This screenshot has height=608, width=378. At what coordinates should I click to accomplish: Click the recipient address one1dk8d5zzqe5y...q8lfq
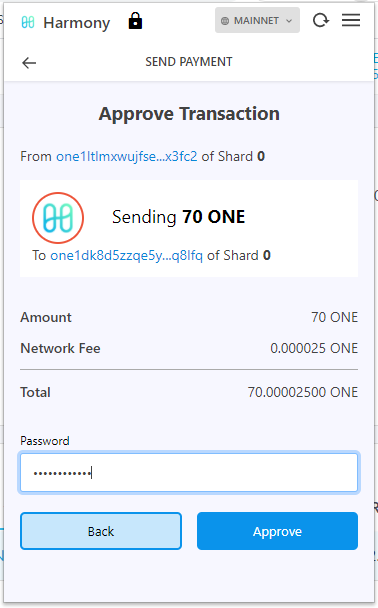[x=126, y=255]
